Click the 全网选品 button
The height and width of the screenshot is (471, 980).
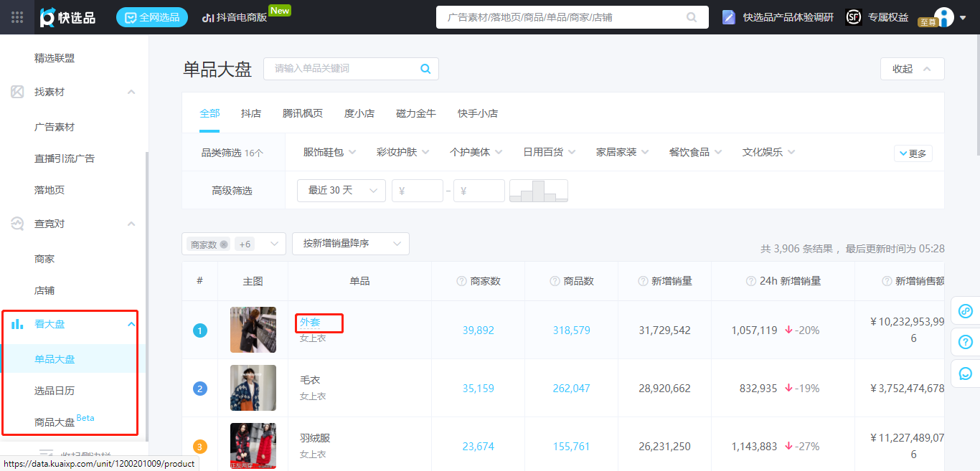pyautogui.click(x=152, y=17)
